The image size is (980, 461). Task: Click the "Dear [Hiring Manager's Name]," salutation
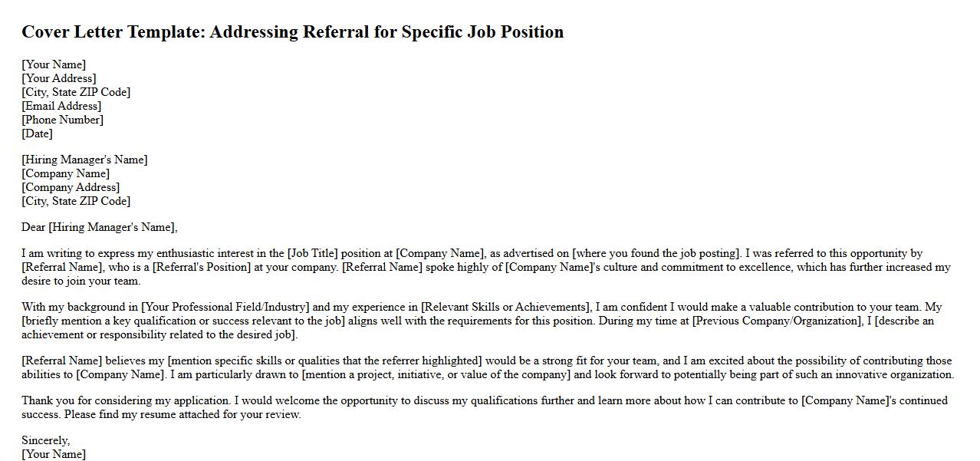pos(100,227)
